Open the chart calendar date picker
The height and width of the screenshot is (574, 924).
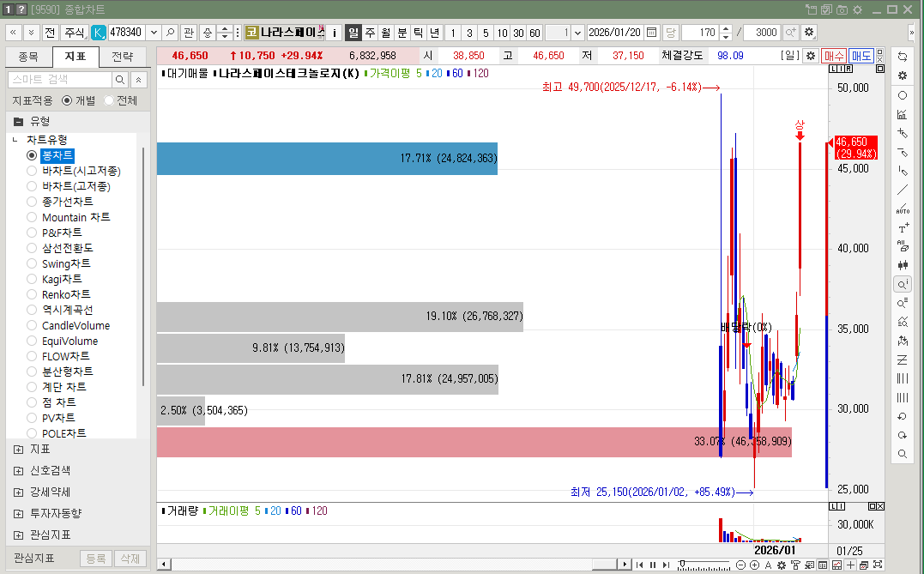tap(651, 33)
